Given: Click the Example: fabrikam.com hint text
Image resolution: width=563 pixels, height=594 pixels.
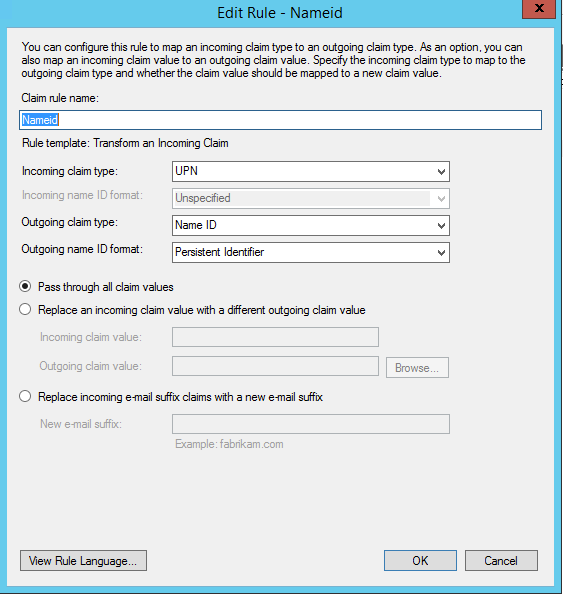Looking at the screenshot, I should pyautogui.click(x=229, y=444).
